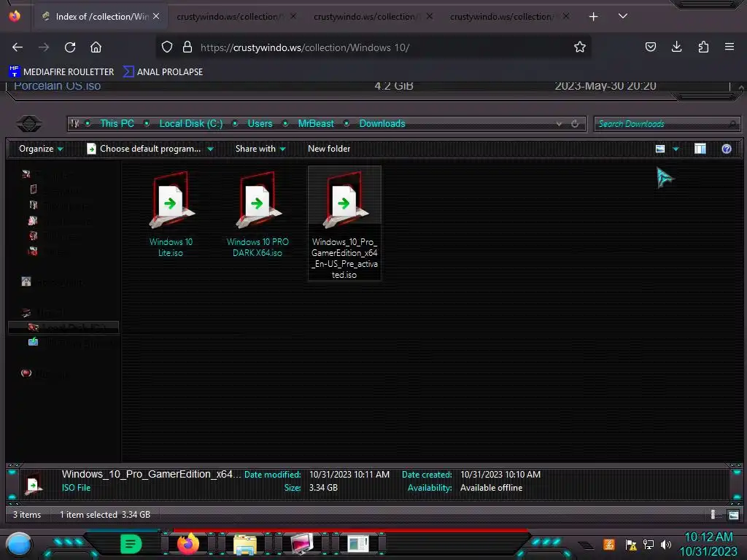The image size is (747, 560).
Task: Expand the address bar history dropdown arrow
Action: (x=559, y=124)
